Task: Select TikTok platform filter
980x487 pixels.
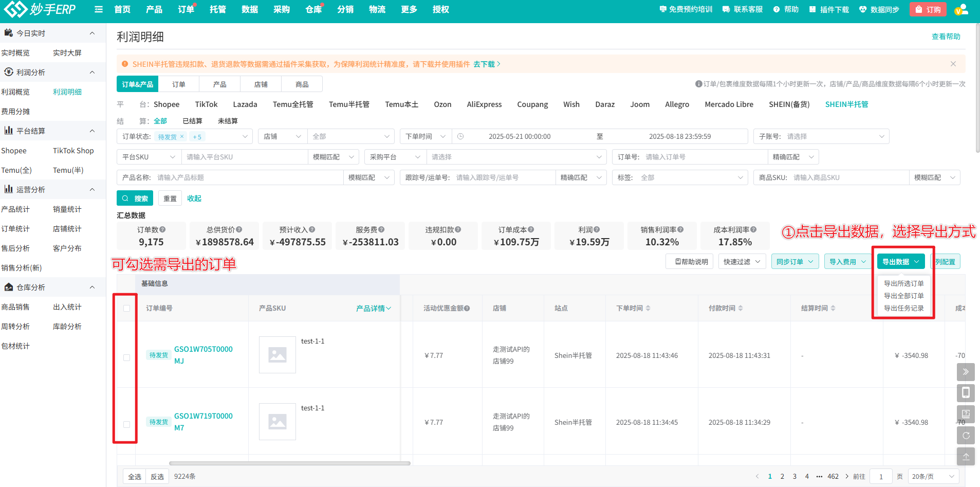Action: [x=206, y=104]
